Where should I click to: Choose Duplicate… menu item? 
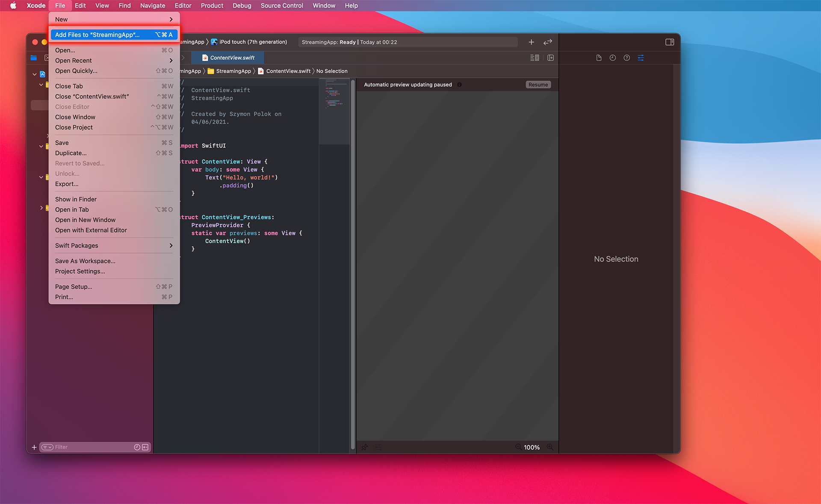coord(114,153)
